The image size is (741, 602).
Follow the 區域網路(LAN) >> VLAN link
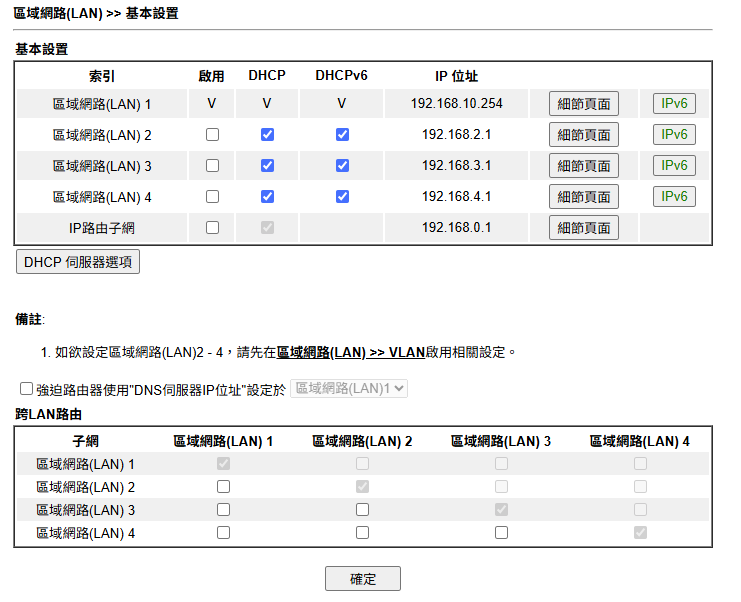point(351,352)
